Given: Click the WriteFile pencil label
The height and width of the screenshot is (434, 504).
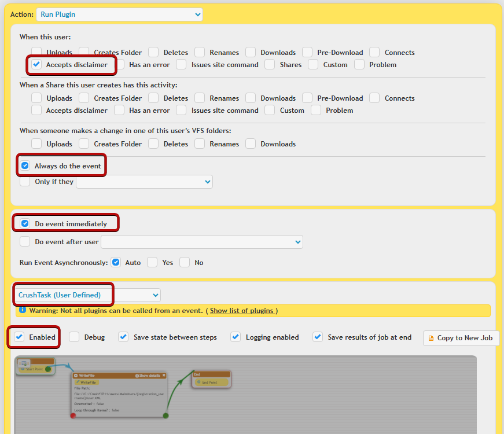Looking at the screenshot, I should click(x=86, y=382).
